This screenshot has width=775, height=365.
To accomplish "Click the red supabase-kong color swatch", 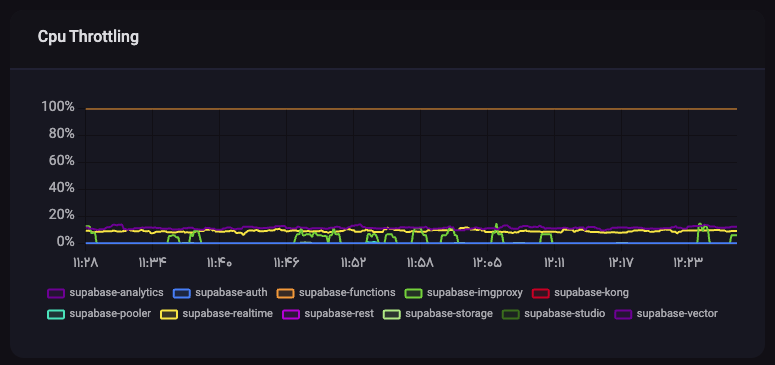I will tap(541, 293).
